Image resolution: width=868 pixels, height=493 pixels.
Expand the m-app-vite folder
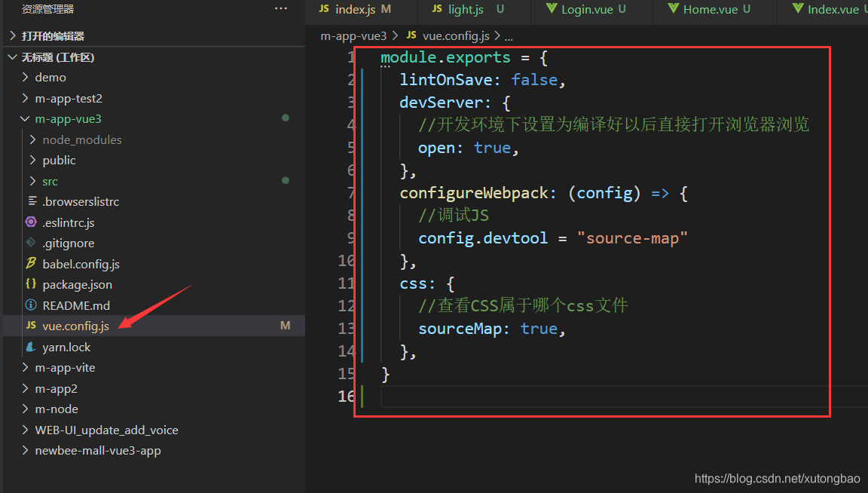tap(25, 367)
